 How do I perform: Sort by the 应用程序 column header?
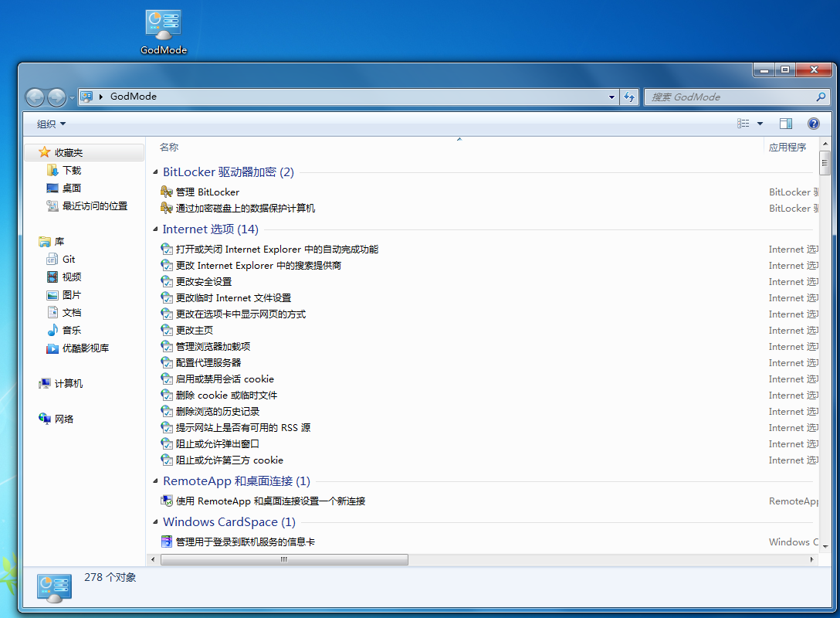(787, 148)
